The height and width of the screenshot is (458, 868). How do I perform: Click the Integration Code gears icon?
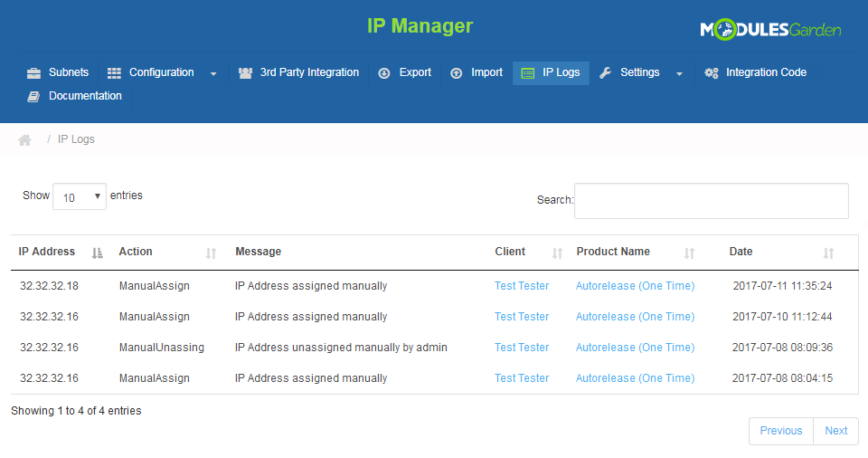click(712, 72)
